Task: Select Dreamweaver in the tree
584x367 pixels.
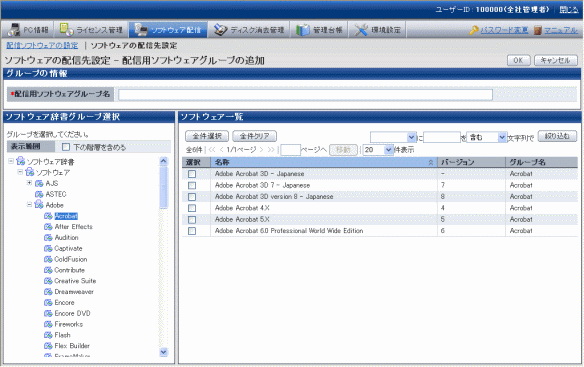Action: click(74, 291)
